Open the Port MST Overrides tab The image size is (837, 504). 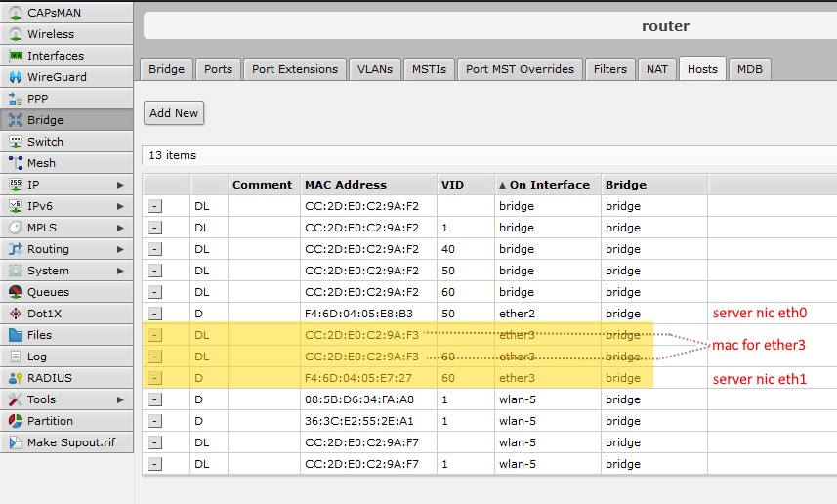click(520, 69)
